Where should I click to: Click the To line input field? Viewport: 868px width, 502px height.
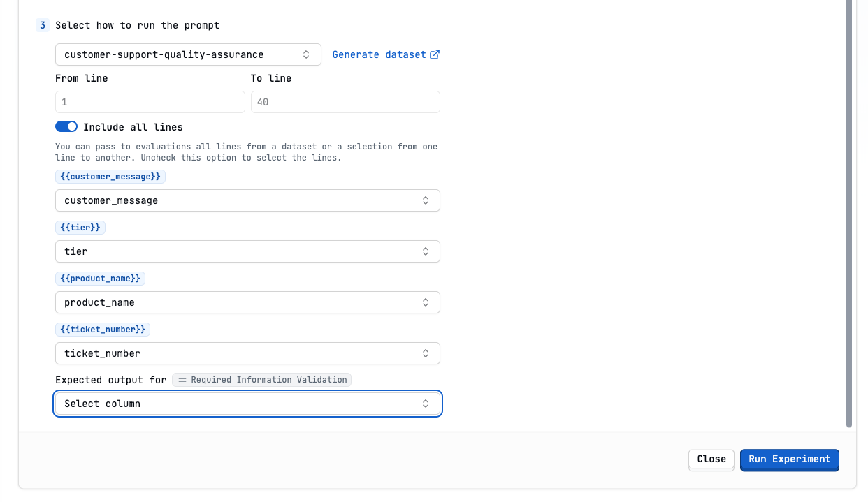coord(345,101)
